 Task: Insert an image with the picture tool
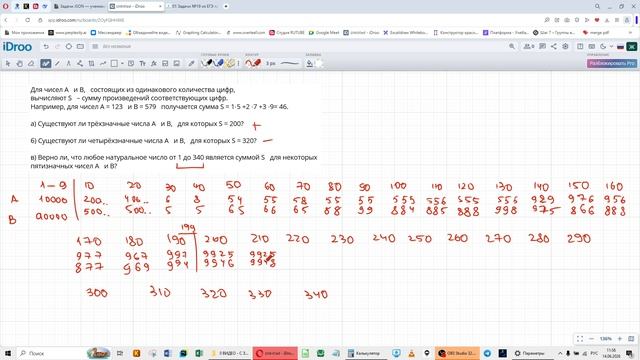coord(176,63)
